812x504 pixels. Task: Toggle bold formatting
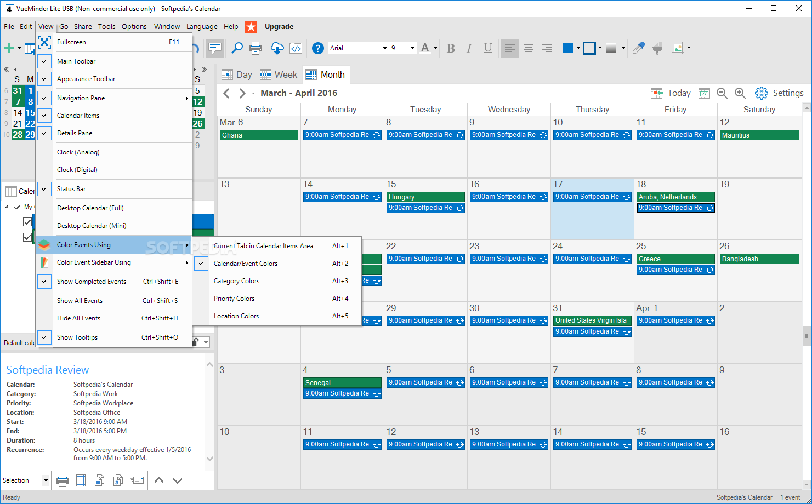pos(451,48)
